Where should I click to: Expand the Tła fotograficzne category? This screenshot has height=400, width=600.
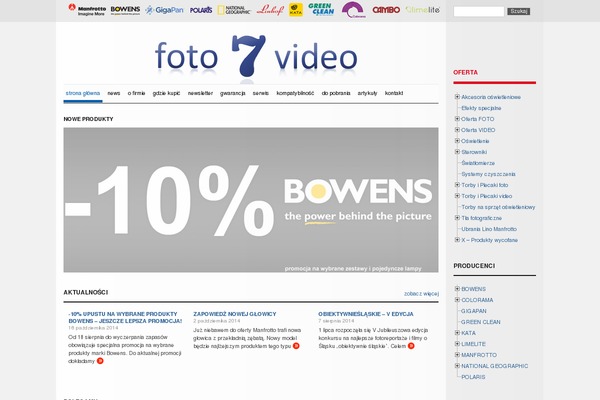457,218
